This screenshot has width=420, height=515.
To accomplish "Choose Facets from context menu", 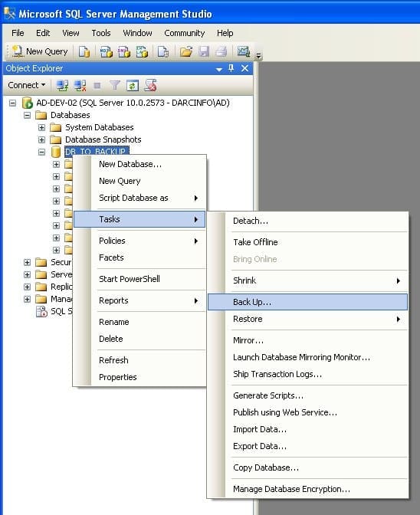I will [x=140, y=257].
